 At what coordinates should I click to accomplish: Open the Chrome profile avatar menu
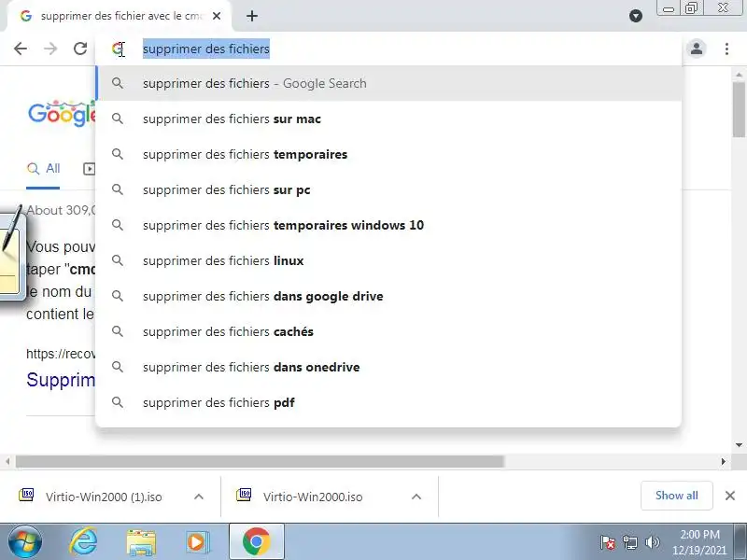pyautogui.click(x=697, y=49)
